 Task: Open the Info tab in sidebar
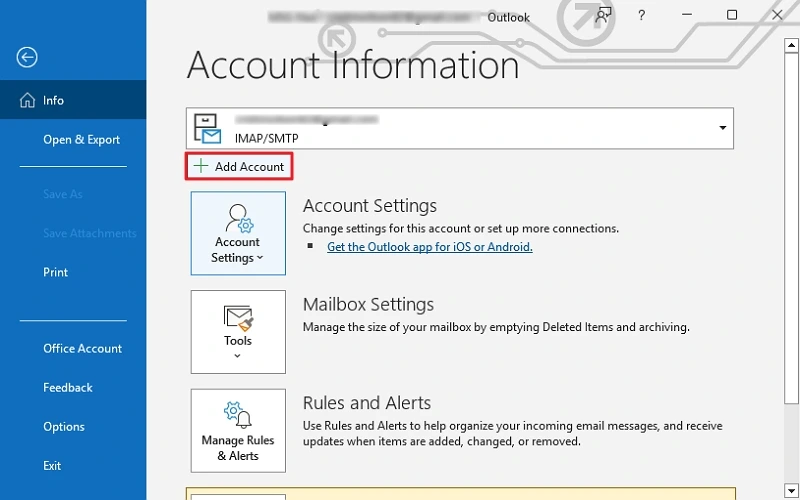[73, 100]
